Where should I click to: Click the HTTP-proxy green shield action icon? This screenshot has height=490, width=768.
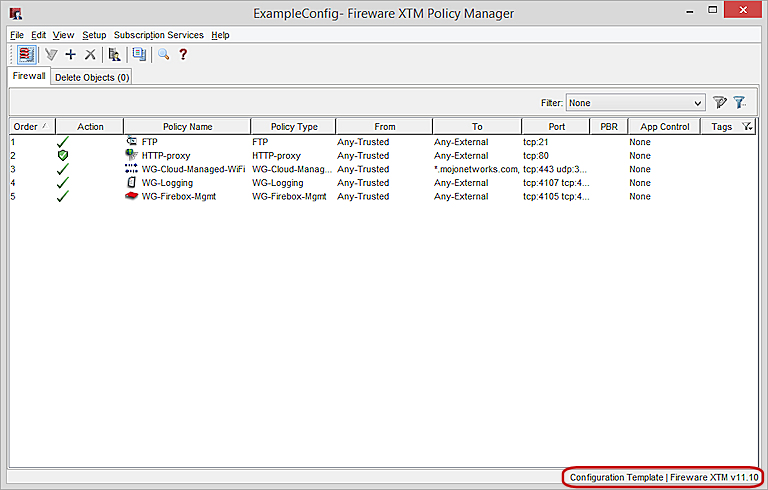[62, 156]
